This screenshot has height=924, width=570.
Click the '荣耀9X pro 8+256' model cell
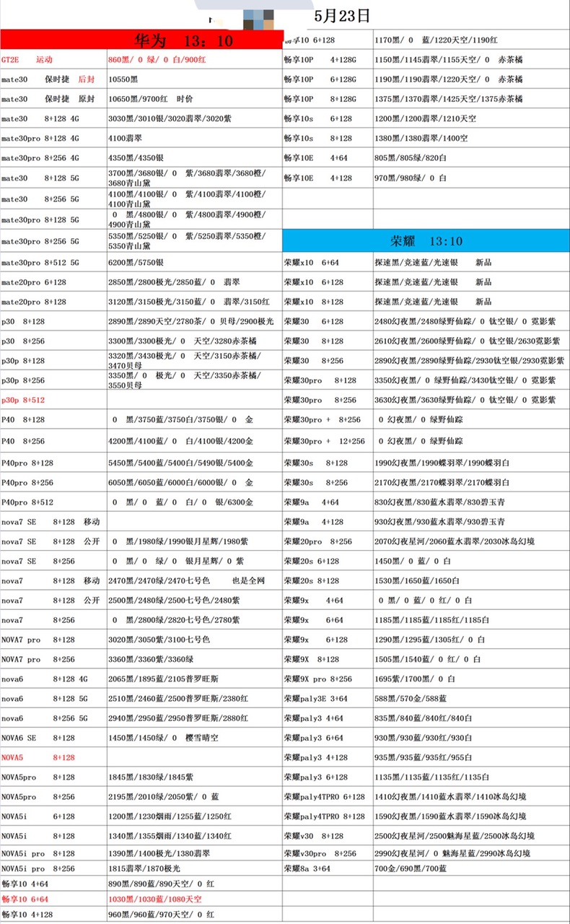pos(328,679)
